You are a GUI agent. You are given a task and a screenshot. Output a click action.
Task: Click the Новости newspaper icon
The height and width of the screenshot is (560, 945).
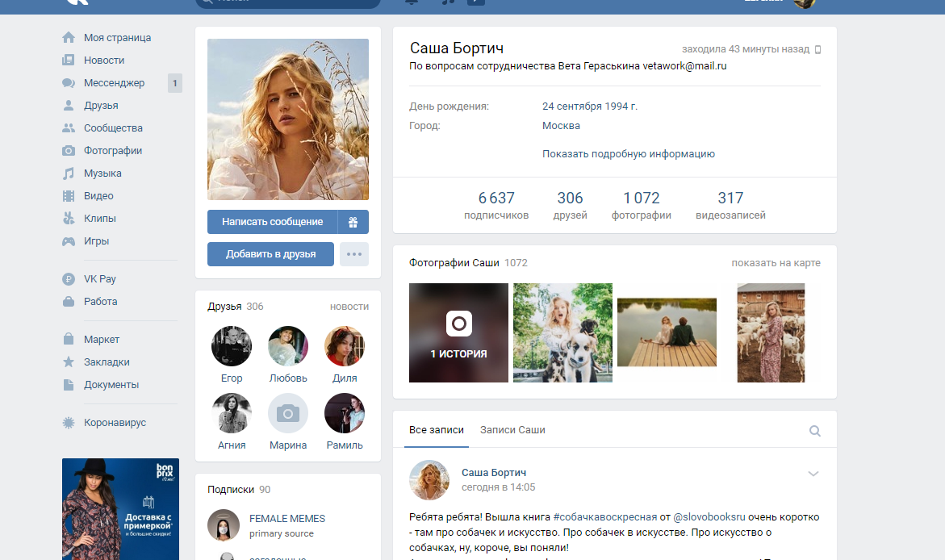[69, 61]
